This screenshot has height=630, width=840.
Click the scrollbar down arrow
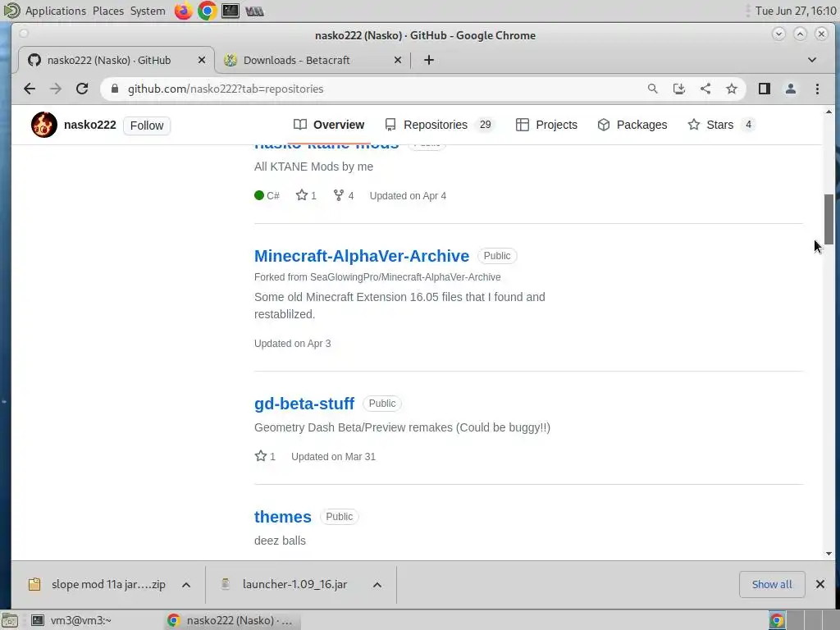click(x=829, y=554)
